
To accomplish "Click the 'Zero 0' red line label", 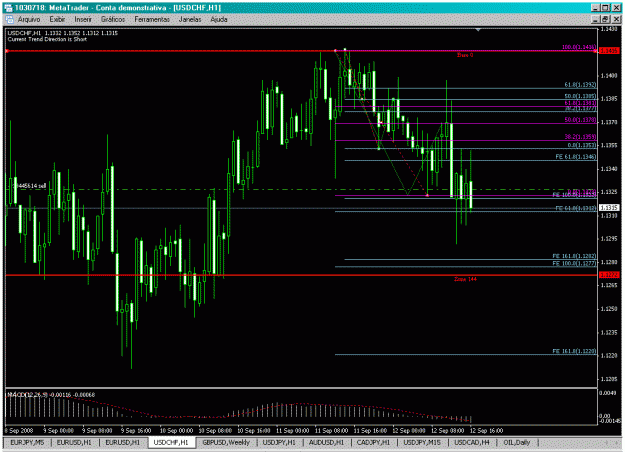I will [465, 55].
